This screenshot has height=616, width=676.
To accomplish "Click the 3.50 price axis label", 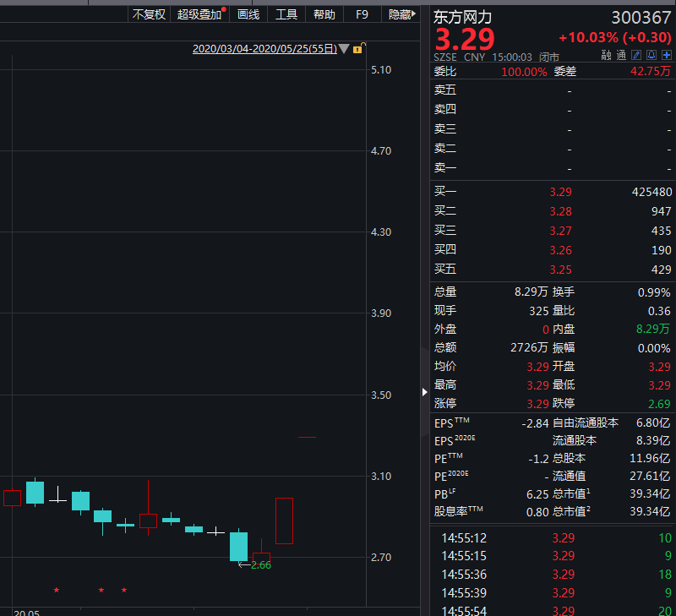I will pyautogui.click(x=381, y=395).
